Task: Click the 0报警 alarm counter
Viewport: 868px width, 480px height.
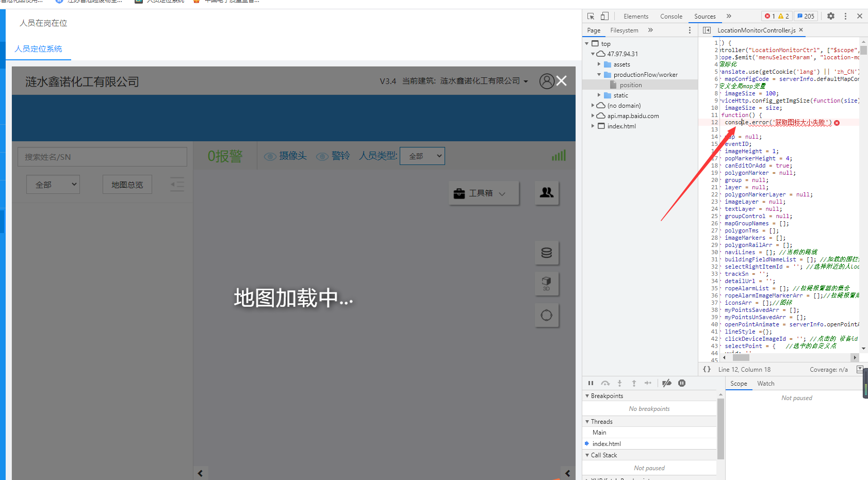Action: [225, 156]
